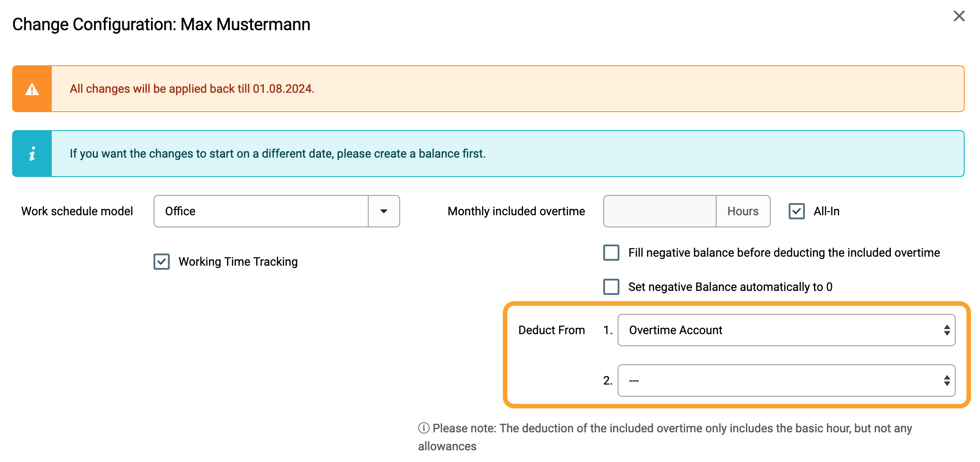The height and width of the screenshot is (462, 980).
Task: Click the warning message about 01.08.2024
Action: click(x=192, y=89)
